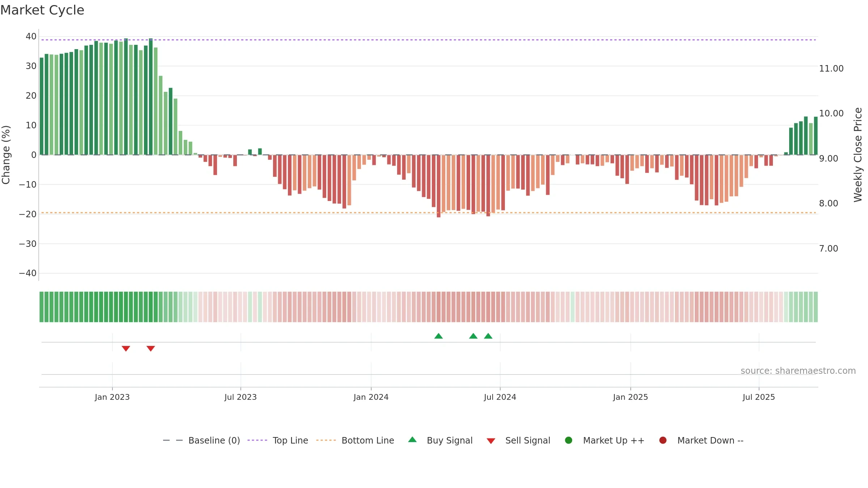Toggle the Sell Signal legend entry
Viewport: 868px width, 488px height.
click(518, 440)
